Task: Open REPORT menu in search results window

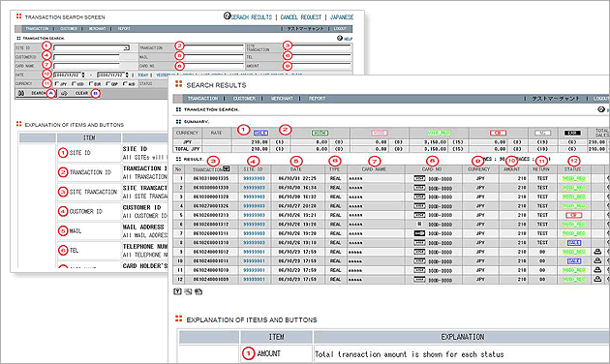Action: (317, 99)
